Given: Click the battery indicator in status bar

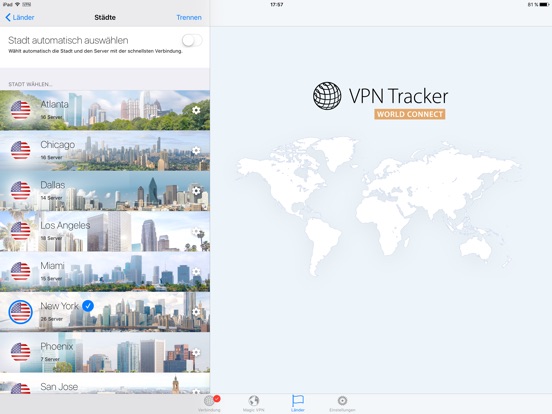Looking at the screenshot, I should 544,5.
